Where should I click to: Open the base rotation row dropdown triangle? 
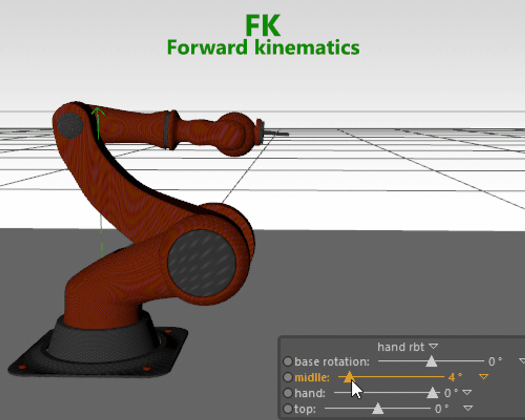522,361
